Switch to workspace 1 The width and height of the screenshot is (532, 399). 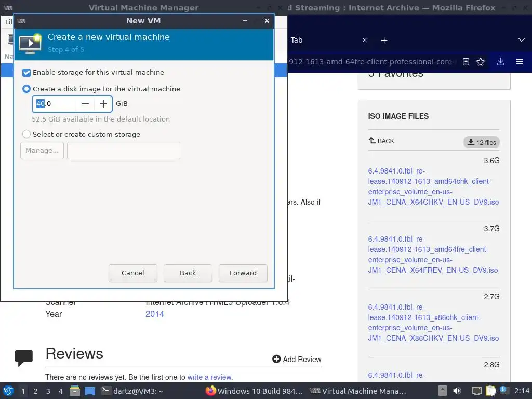(23, 391)
